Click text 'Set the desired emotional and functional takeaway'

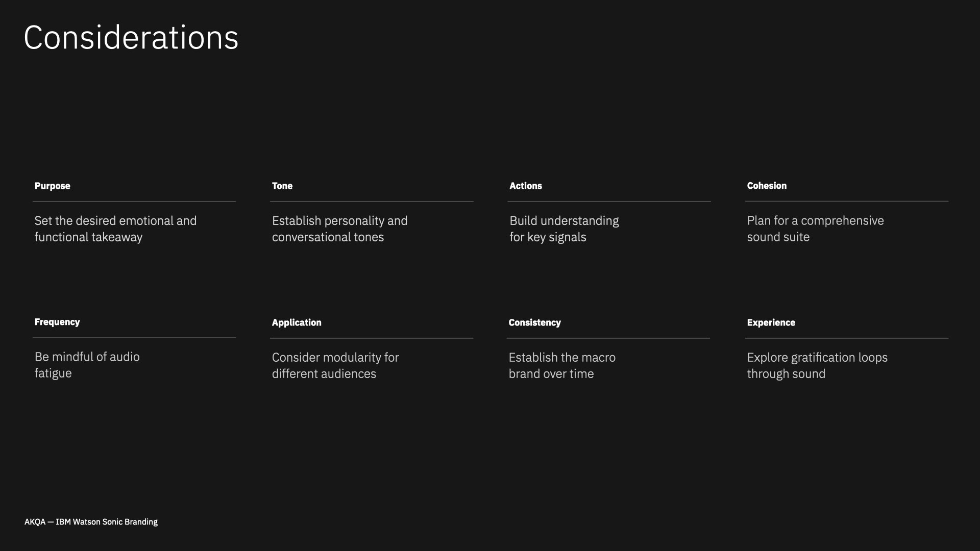[115, 229]
